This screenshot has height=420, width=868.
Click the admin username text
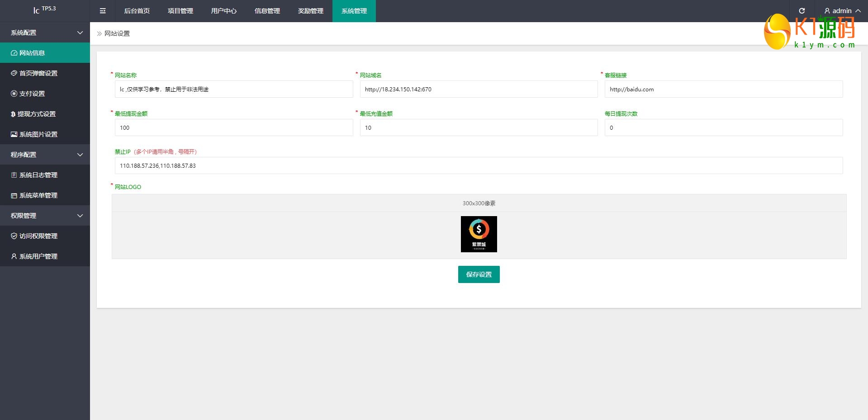point(842,11)
